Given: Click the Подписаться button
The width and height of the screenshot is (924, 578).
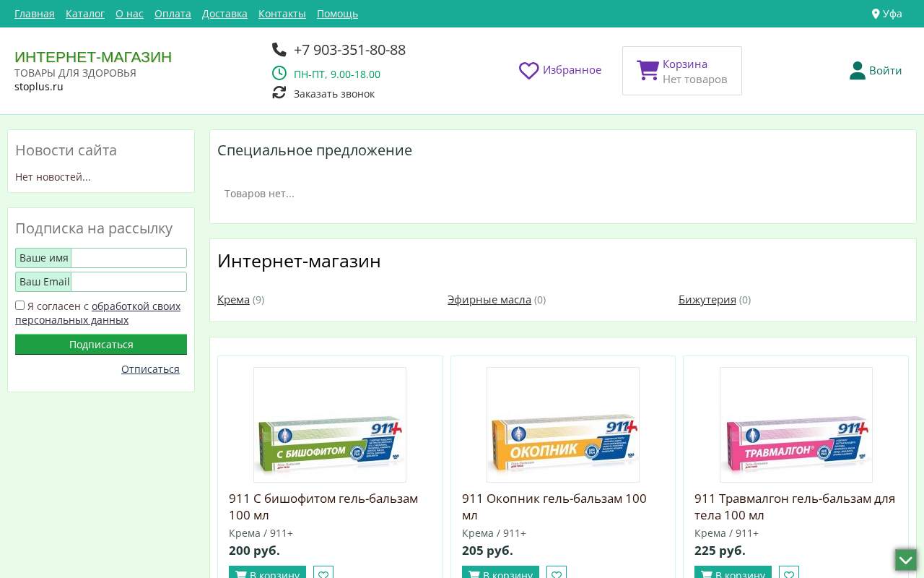Looking at the screenshot, I should pos(101,345).
